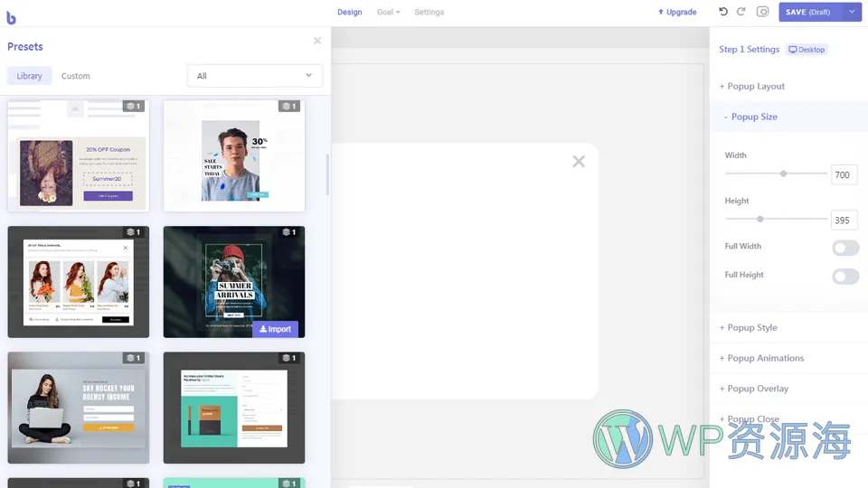Expand the Popup Style section
The width and height of the screenshot is (868, 488).
[752, 328]
